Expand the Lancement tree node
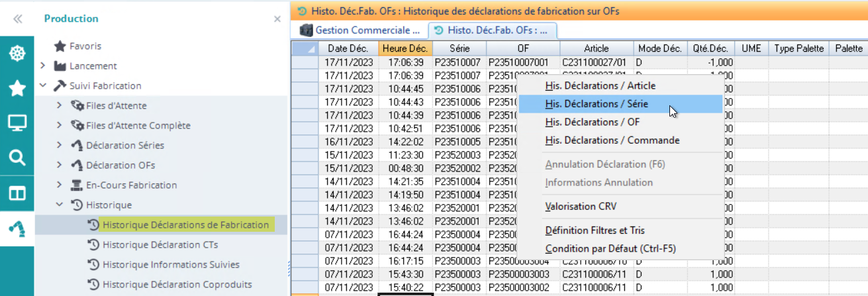The width and height of the screenshot is (868, 296). [42, 66]
